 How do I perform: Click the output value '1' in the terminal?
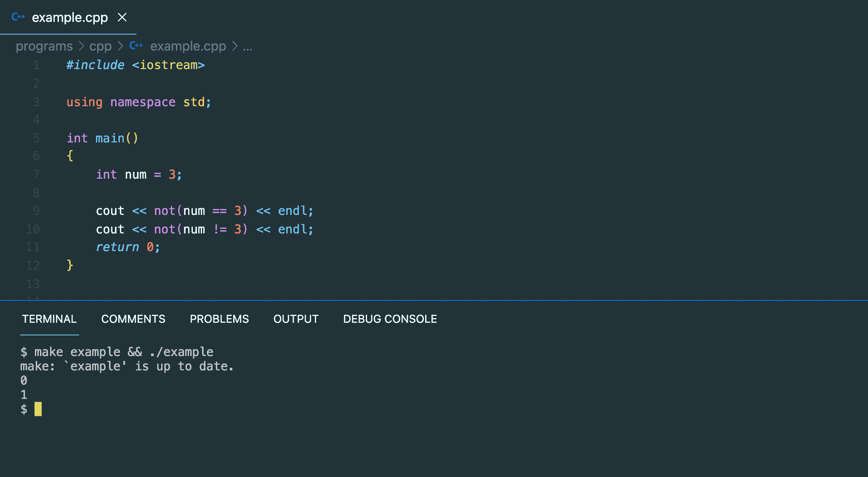click(24, 395)
